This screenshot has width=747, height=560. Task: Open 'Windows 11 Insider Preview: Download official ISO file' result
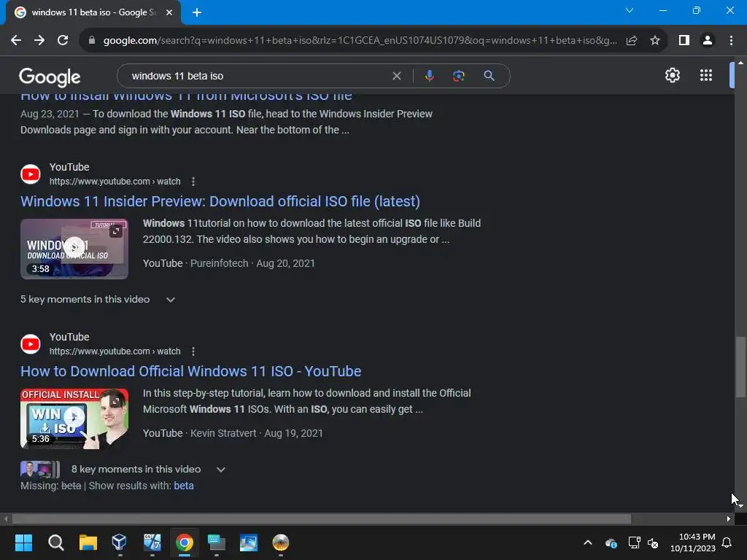pyautogui.click(x=220, y=201)
